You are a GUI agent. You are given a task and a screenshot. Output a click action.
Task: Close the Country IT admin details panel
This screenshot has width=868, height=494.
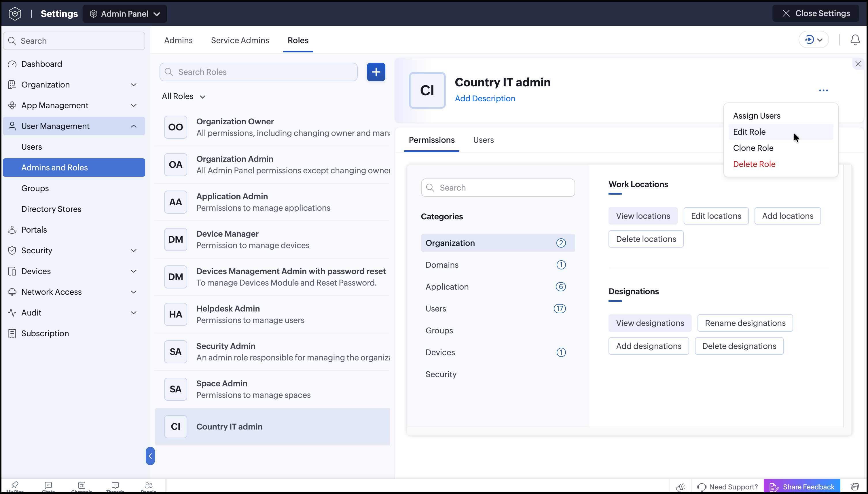(858, 64)
